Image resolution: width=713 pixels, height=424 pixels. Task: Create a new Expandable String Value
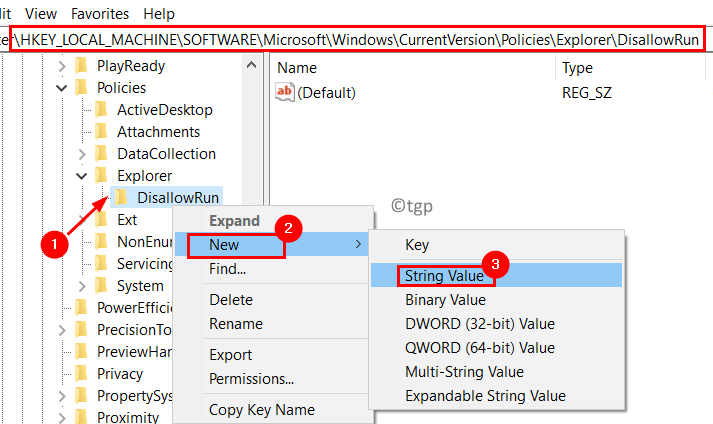pos(497,396)
